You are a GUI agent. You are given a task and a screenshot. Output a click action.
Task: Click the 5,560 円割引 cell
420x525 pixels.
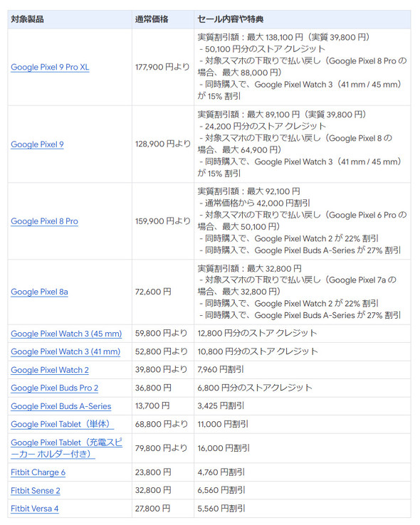tap(302, 509)
